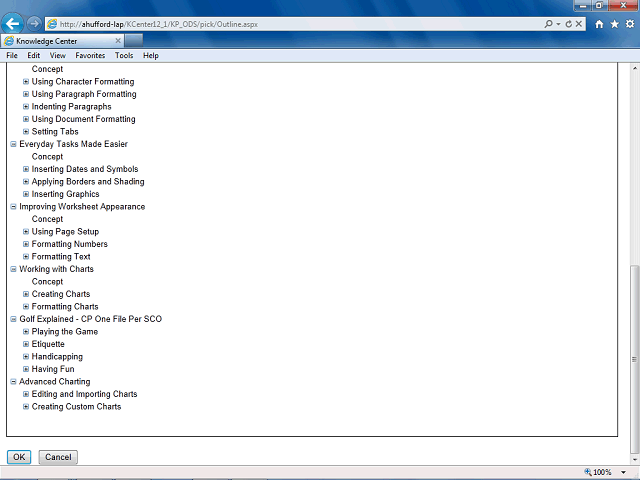
Task: Stop loading with the X icon
Action: point(578,24)
